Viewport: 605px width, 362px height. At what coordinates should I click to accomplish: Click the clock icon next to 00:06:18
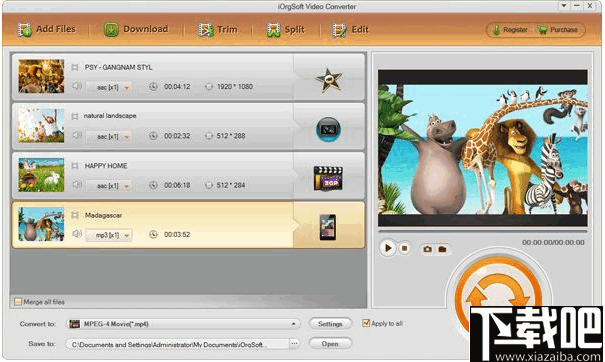point(153,185)
